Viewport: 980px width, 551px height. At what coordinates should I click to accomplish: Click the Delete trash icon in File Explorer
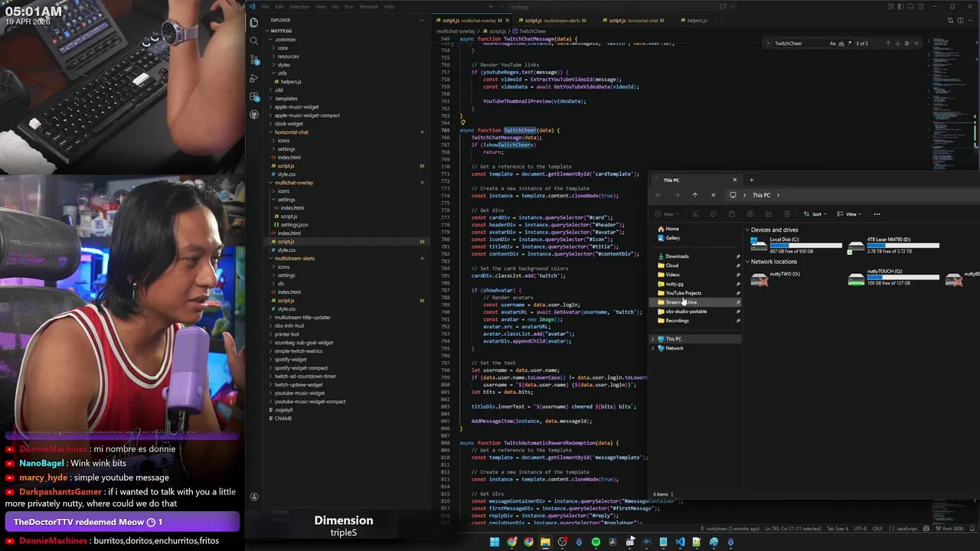tap(786, 214)
